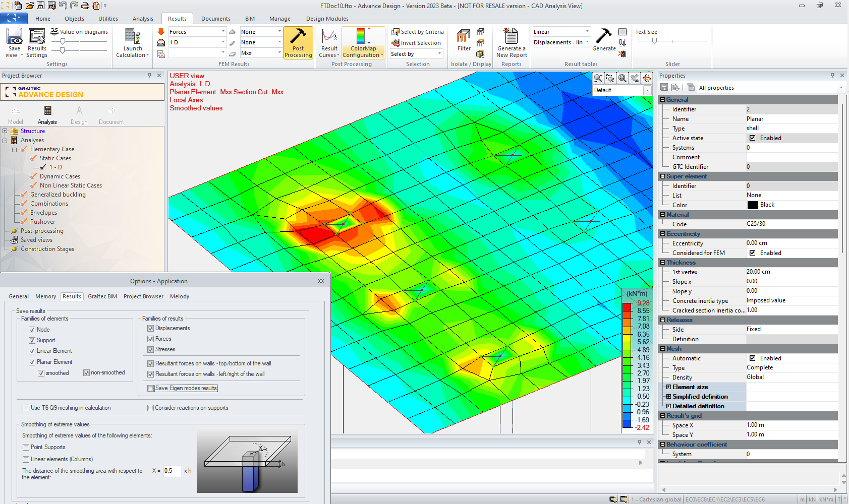Select Combinations in the tree
The image size is (849, 504).
pyautogui.click(x=49, y=204)
